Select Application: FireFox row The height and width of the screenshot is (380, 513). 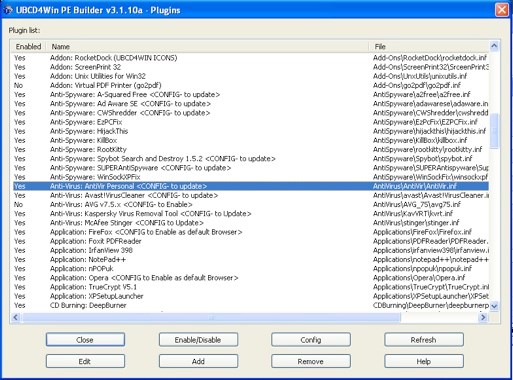251,232
